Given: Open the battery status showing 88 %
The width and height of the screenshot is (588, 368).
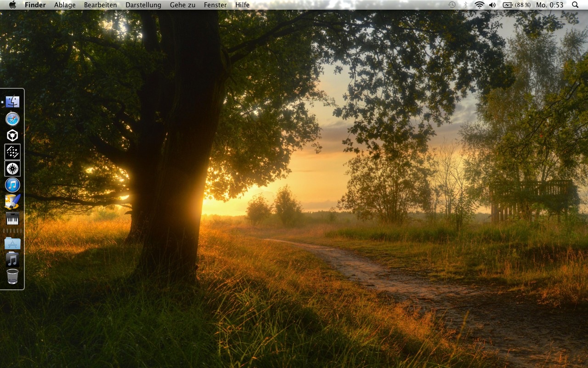Looking at the screenshot, I should pos(516,5).
